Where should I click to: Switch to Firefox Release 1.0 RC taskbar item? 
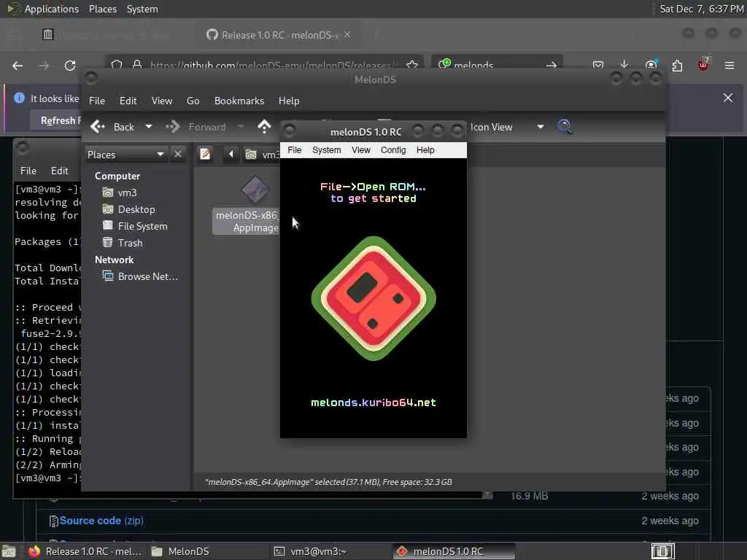86,551
